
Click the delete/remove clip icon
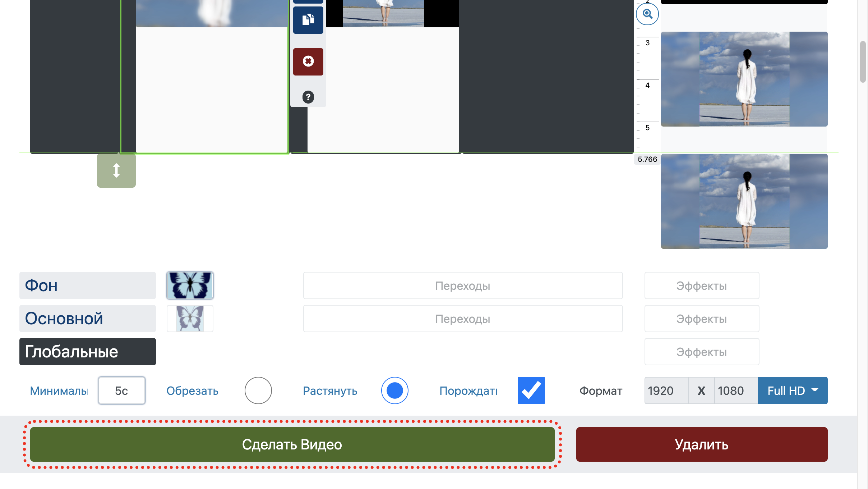(308, 61)
